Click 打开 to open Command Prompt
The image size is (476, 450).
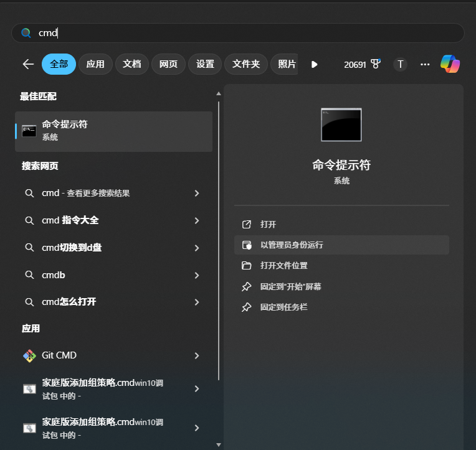(341, 225)
